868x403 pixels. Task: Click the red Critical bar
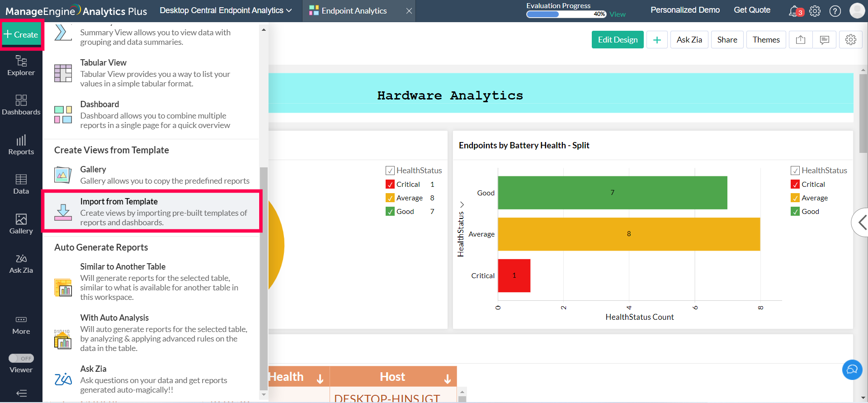coord(514,275)
